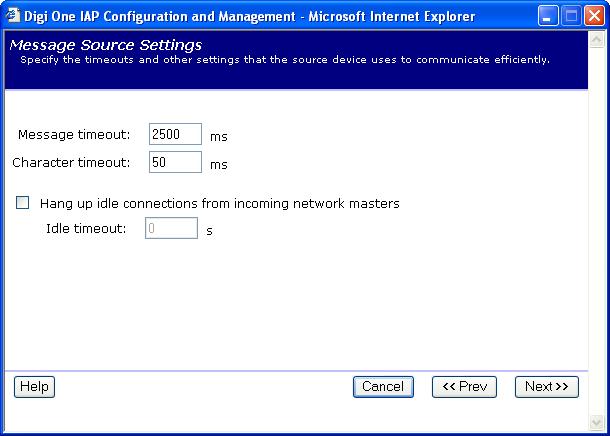
Task: Select the Character timeout value box
Action: (x=175, y=162)
